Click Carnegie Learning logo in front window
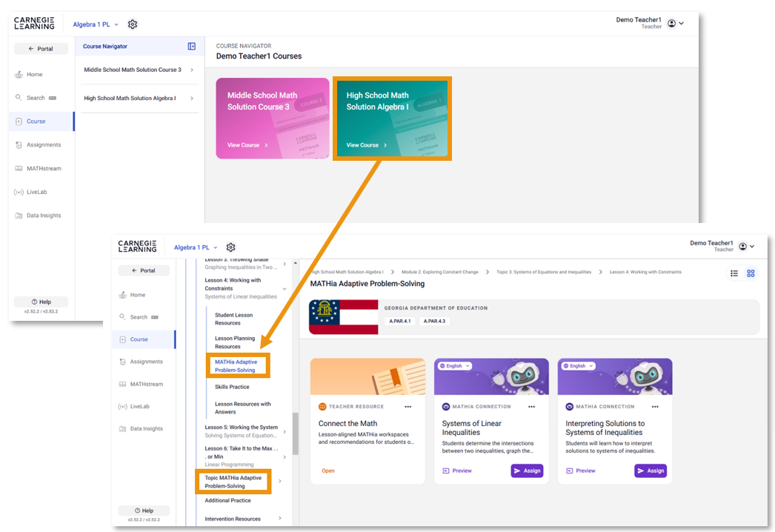The image size is (775, 532). 137,246
